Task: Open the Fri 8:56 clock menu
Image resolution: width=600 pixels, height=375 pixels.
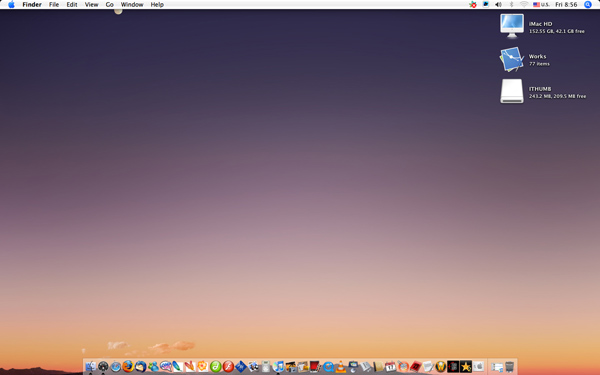Action: [566, 5]
